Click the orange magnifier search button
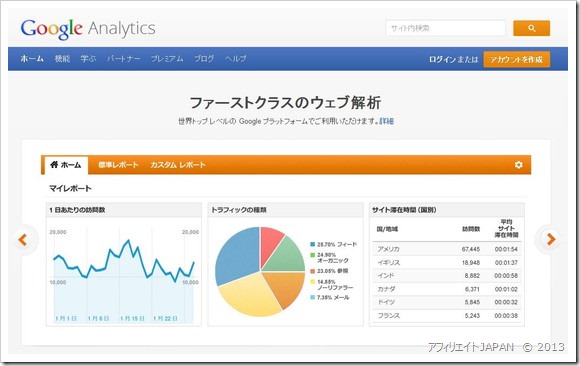580x366 pixels. tap(531, 28)
